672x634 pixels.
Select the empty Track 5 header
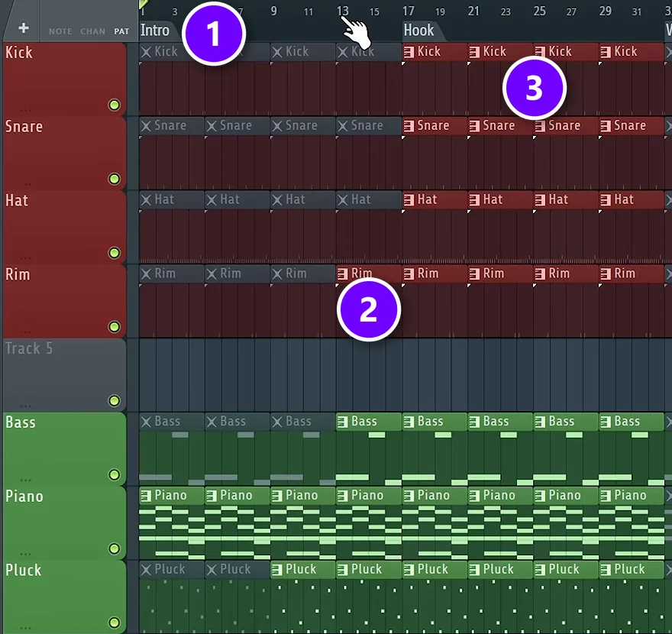pyautogui.click(x=64, y=374)
